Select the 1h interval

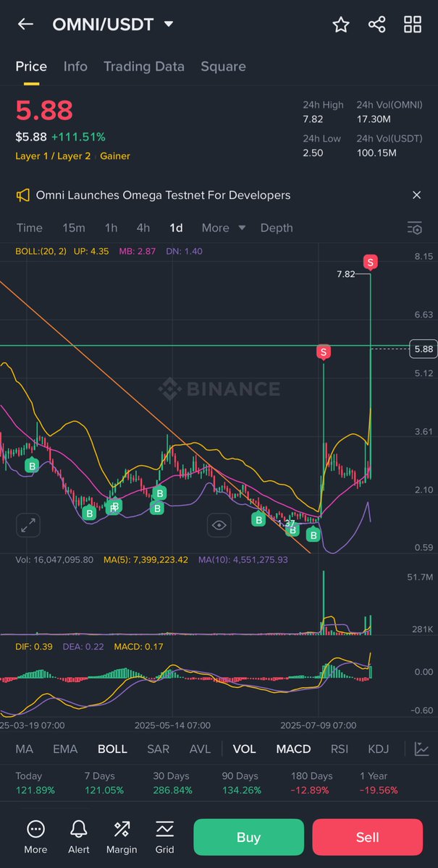click(x=111, y=228)
